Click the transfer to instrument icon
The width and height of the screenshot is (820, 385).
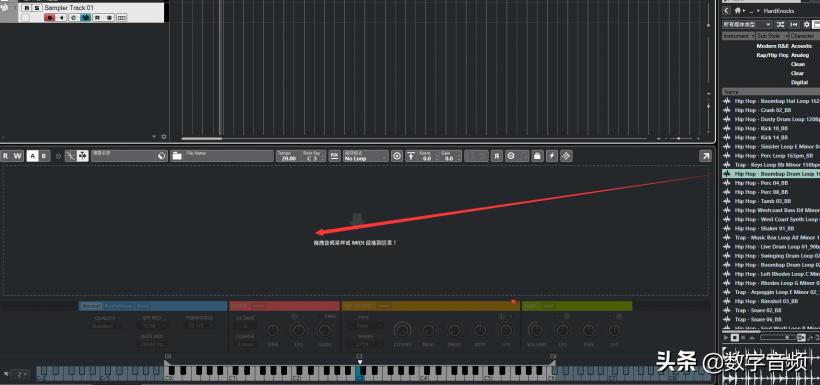click(x=566, y=156)
